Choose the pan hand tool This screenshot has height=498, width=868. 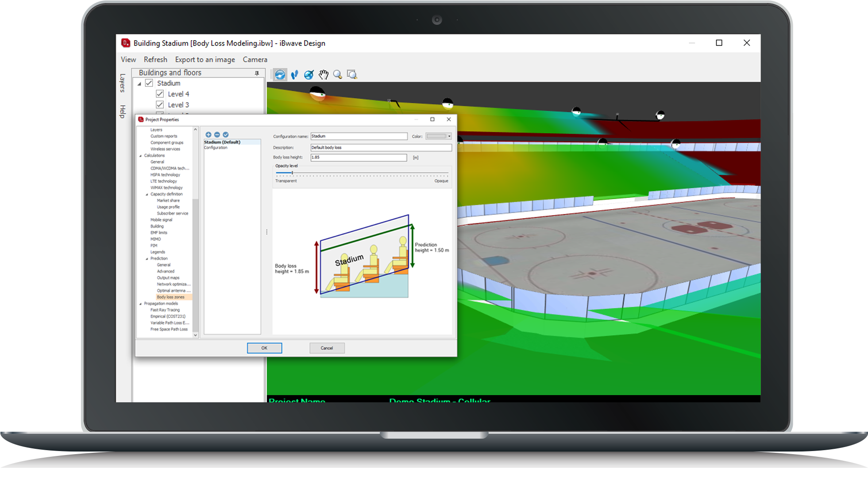324,75
